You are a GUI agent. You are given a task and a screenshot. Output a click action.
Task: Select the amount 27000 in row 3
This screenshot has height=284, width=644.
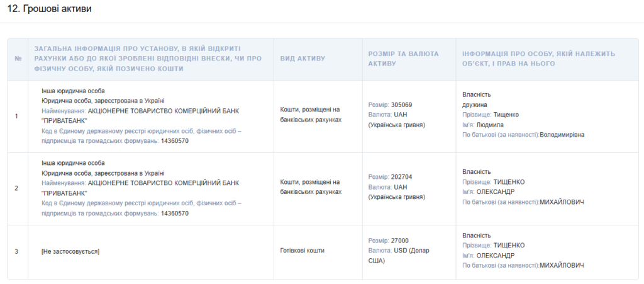point(400,241)
